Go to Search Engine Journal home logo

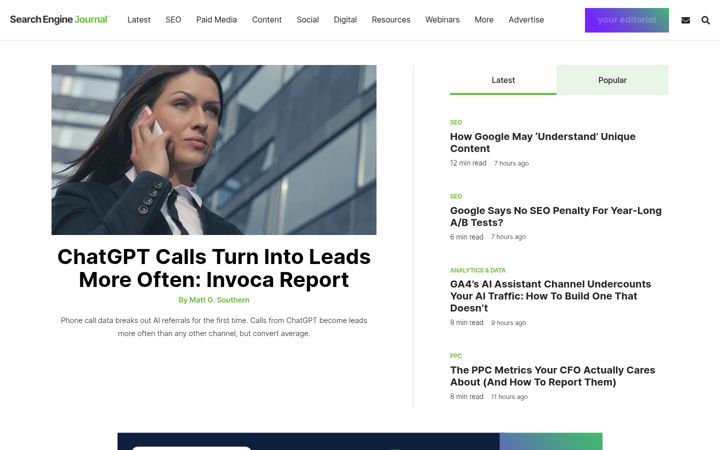point(59,19)
